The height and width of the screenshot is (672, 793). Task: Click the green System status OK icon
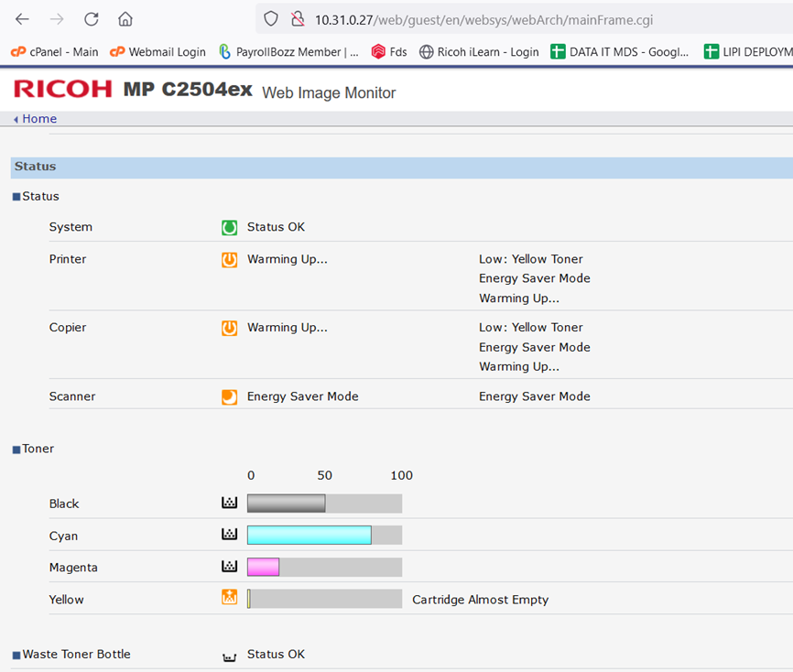229,228
